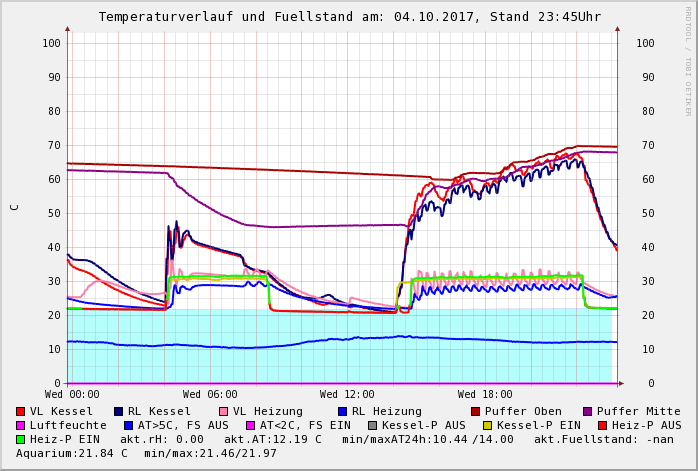The height and width of the screenshot is (471, 698).
Task: Click the red VL Kessel legend swatch
Action: pos(21,411)
